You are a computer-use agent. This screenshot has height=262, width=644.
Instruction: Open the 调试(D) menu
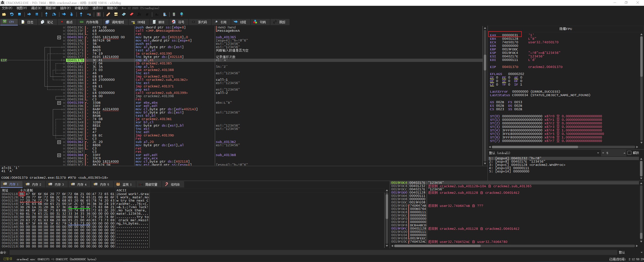click(36, 8)
